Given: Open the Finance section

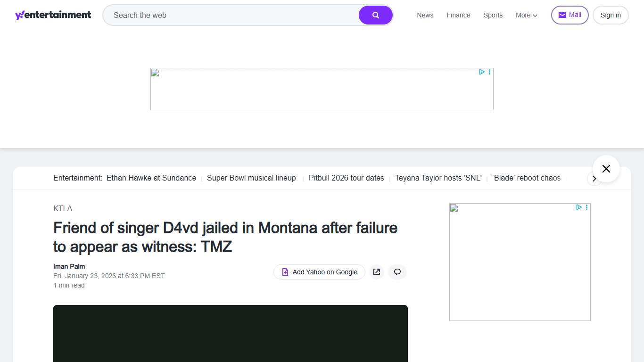Looking at the screenshot, I should pyautogui.click(x=458, y=15).
